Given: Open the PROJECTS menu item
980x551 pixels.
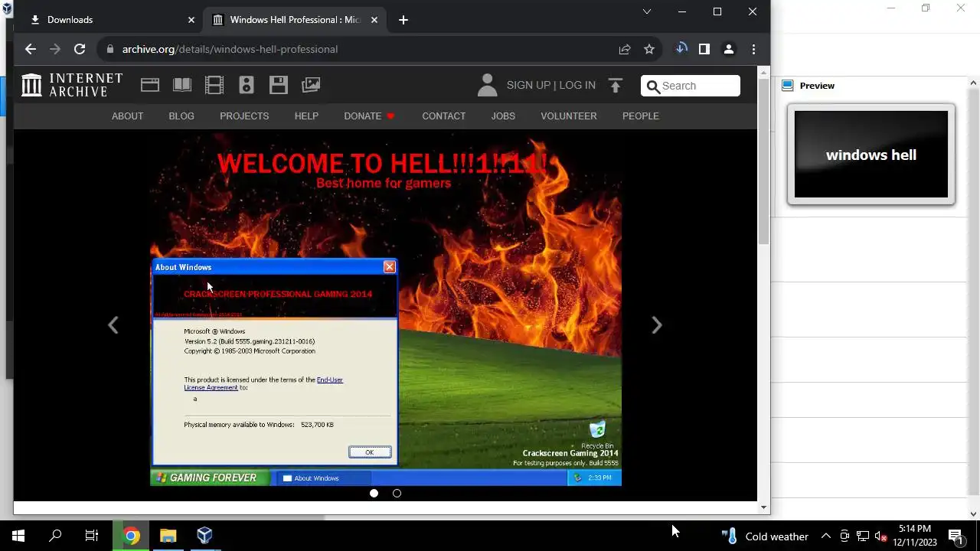Looking at the screenshot, I should [x=244, y=116].
